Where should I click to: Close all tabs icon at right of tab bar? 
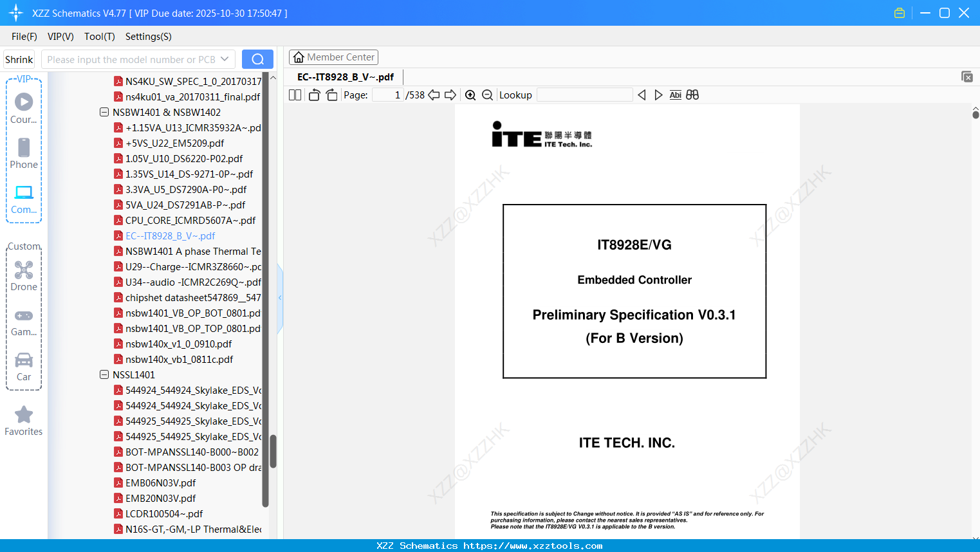coord(967,77)
